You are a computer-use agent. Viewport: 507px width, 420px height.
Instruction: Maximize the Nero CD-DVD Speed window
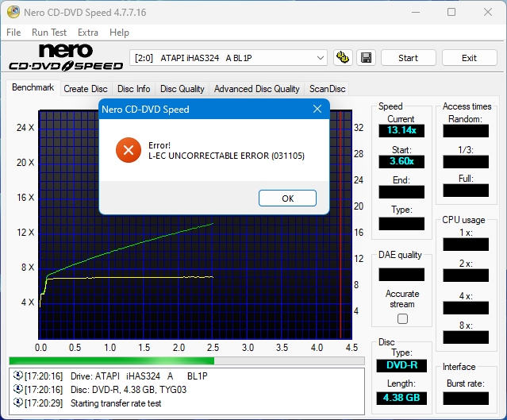pyautogui.click(x=451, y=12)
